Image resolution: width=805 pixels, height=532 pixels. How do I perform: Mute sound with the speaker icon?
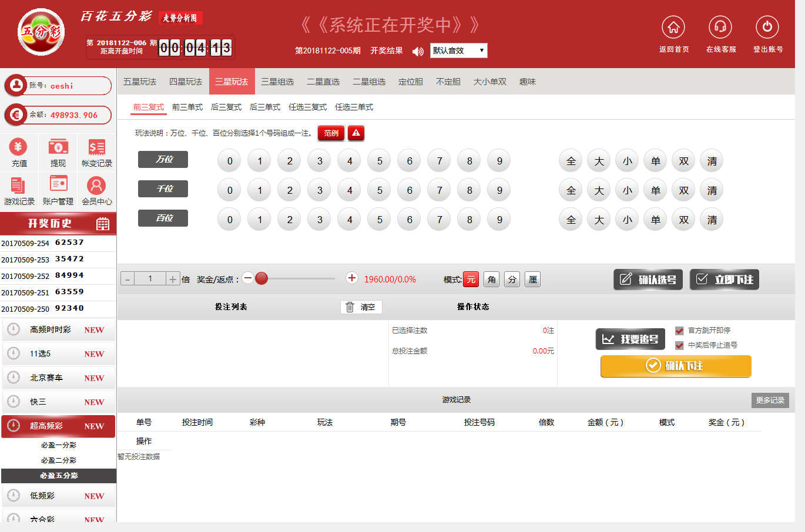click(x=418, y=52)
